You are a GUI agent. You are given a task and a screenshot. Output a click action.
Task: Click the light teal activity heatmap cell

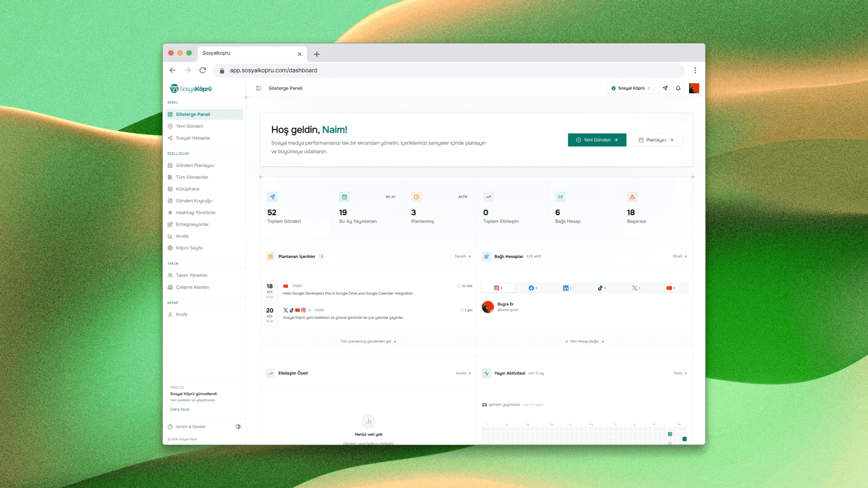click(670, 434)
